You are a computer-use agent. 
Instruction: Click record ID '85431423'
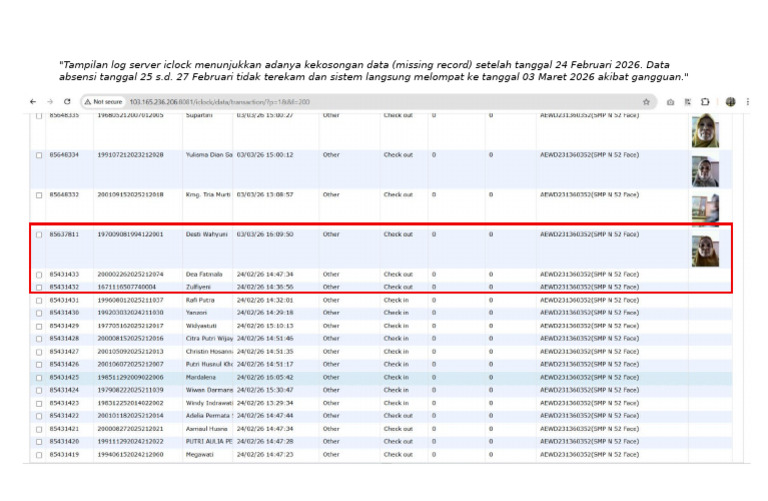click(x=64, y=403)
